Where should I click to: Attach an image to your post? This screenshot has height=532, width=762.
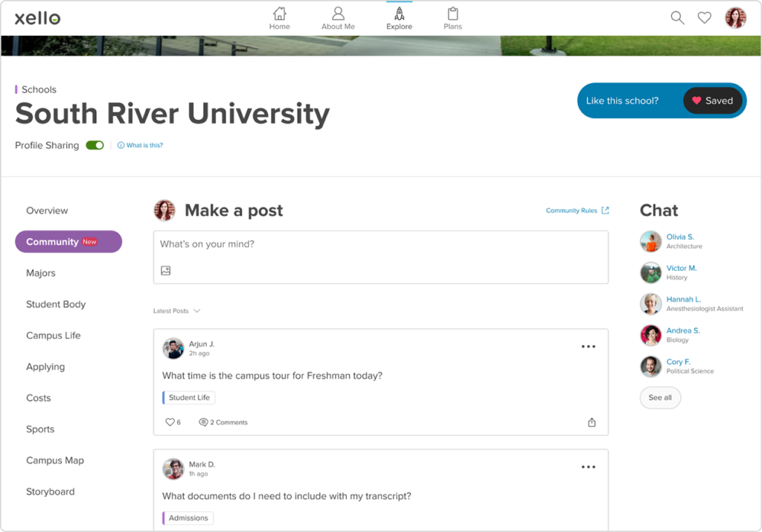[x=165, y=270]
